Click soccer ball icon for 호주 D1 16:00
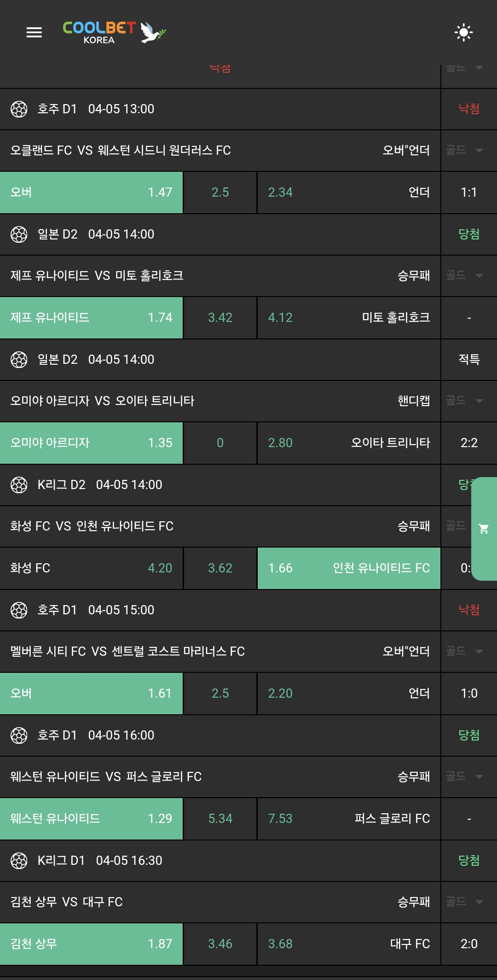This screenshot has height=980, width=497. [19, 735]
